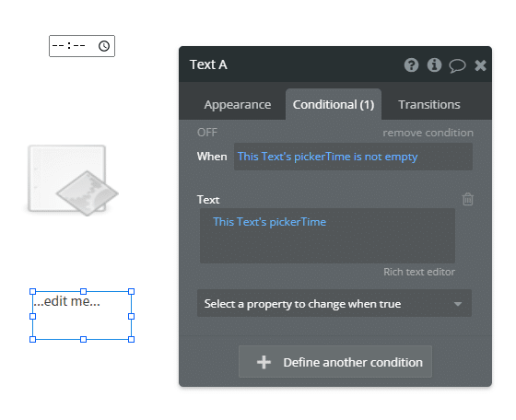The image size is (516, 420).
Task: Click the info icon in Text A header
Action: click(x=434, y=64)
